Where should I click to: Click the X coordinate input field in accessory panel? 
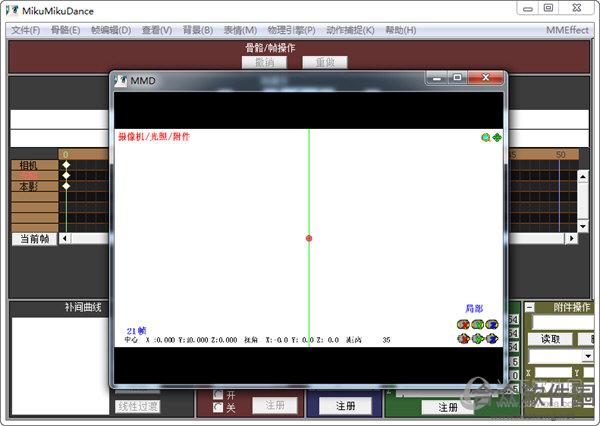pos(553,372)
